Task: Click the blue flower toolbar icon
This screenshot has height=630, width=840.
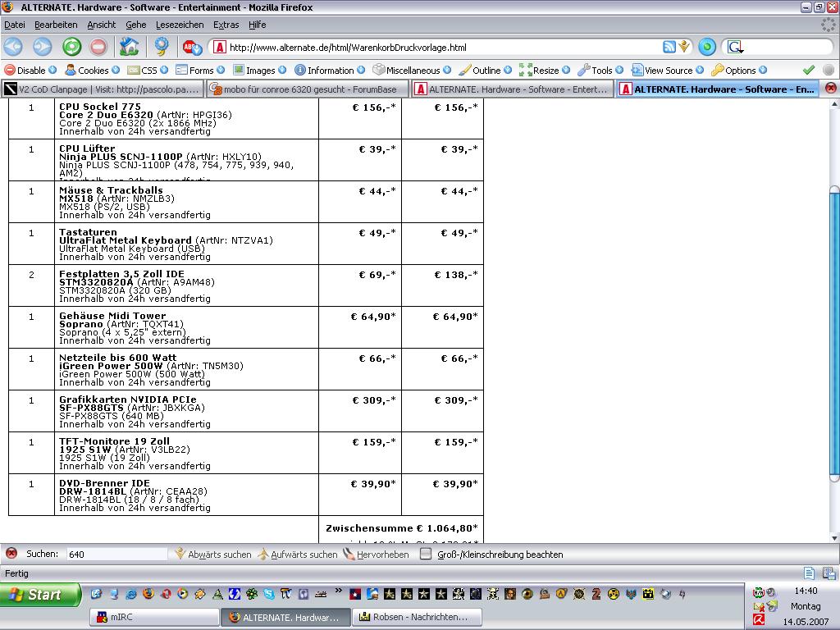Action: point(162,47)
